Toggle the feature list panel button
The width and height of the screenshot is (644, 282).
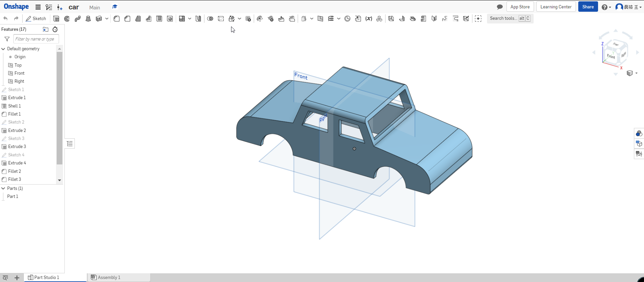[70, 144]
